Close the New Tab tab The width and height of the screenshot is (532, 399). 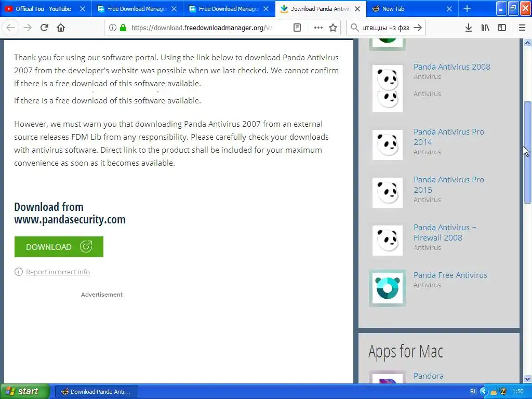(x=449, y=9)
